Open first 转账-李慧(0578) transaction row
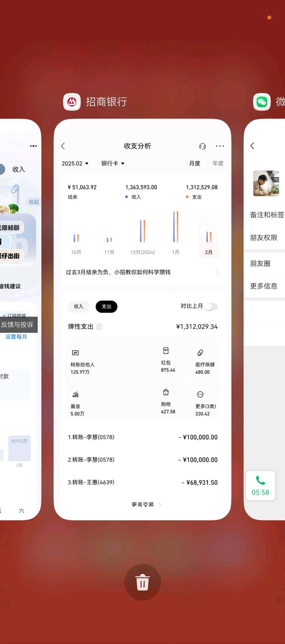Screen dimensions: 285x644 [142, 437]
